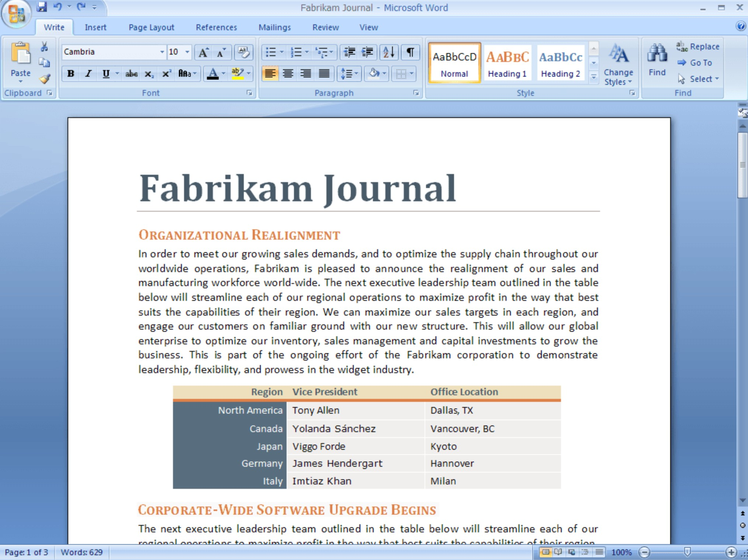Open the Insert tab

tap(96, 27)
